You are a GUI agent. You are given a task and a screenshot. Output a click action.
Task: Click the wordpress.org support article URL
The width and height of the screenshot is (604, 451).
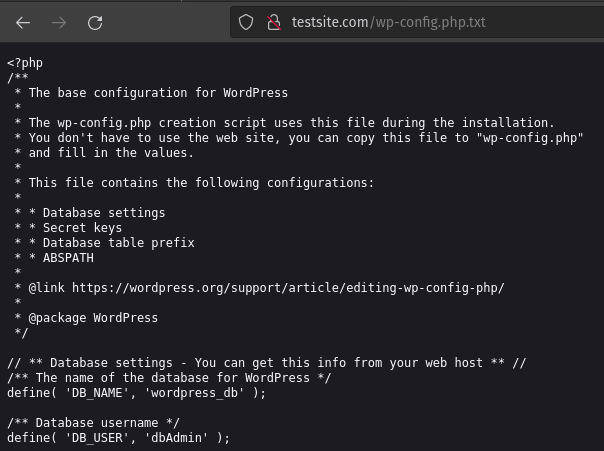tap(288, 288)
